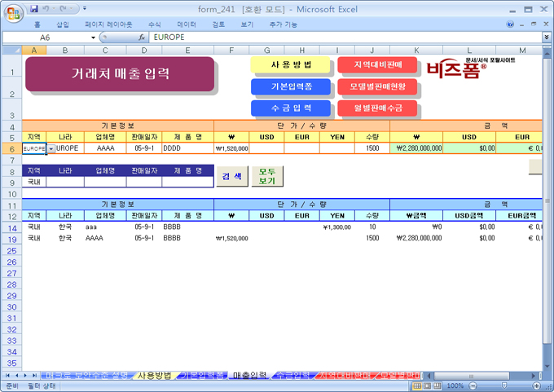
Task: Click the undo icon
Action: [46, 8]
